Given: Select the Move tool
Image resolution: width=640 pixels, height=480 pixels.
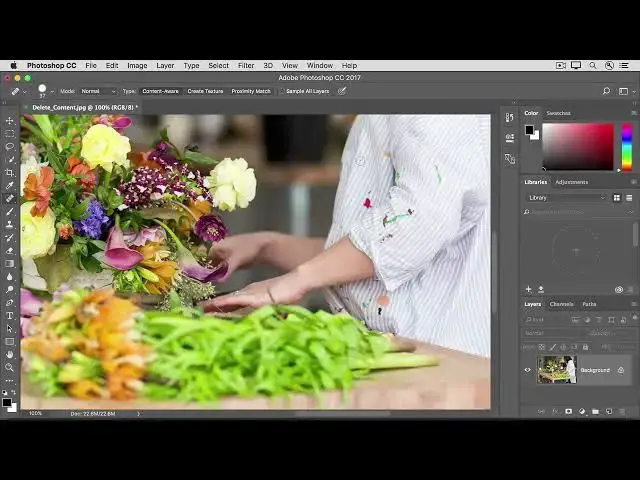Looking at the screenshot, I should [10, 121].
